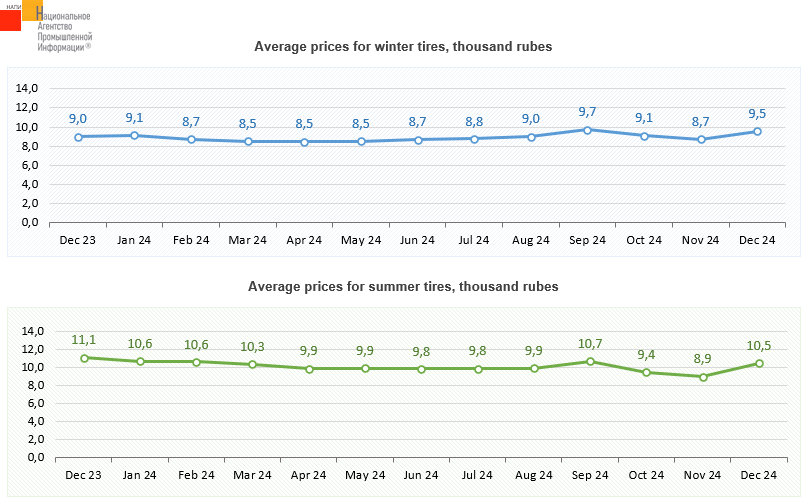
Task: Click the red-orange NAPI logo icon
Action: (x=20, y=15)
